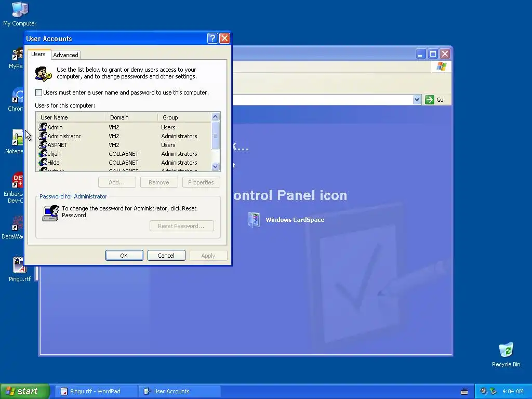Select the elijah user icon
Viewport: 532px width, 399px height.
(43, 153)
